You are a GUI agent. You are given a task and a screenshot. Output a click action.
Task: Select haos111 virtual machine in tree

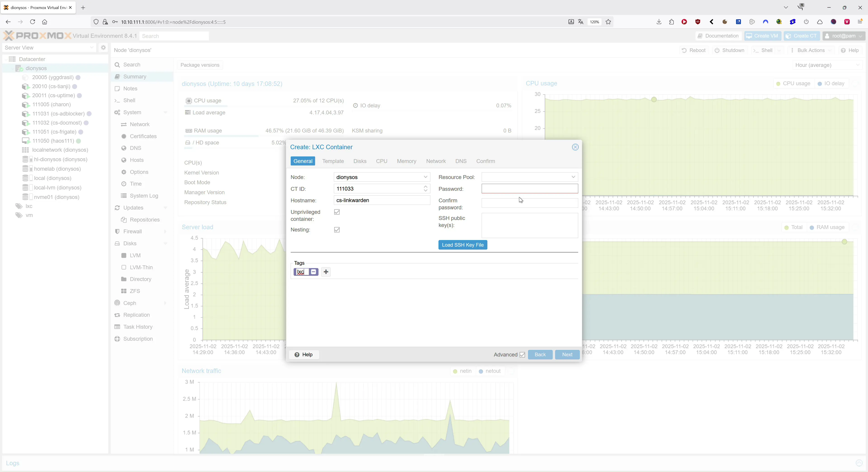tap(53, 141)
